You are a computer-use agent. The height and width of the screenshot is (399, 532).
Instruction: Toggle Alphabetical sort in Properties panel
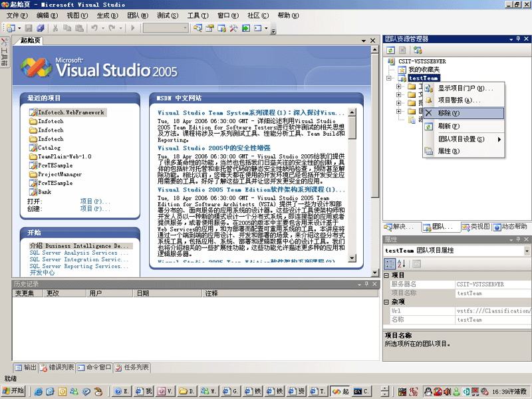tap(402, 263)
